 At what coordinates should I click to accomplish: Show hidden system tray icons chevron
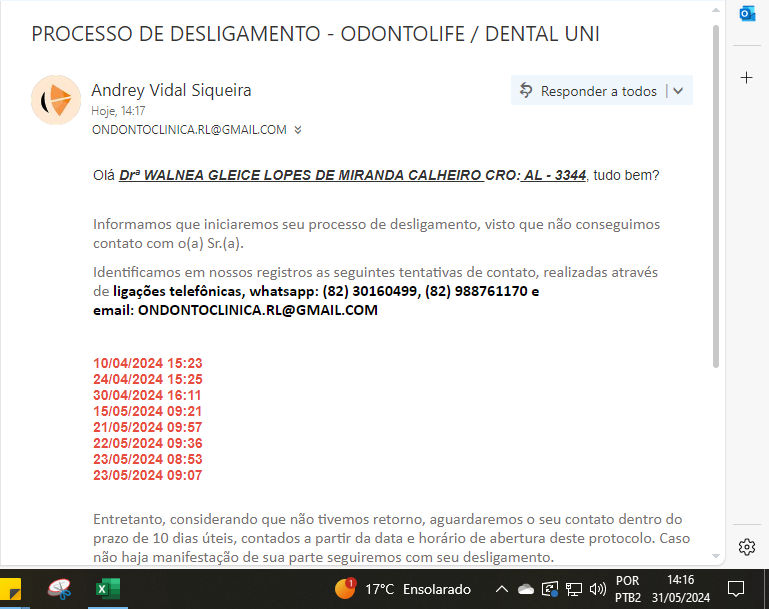[501, 589]
